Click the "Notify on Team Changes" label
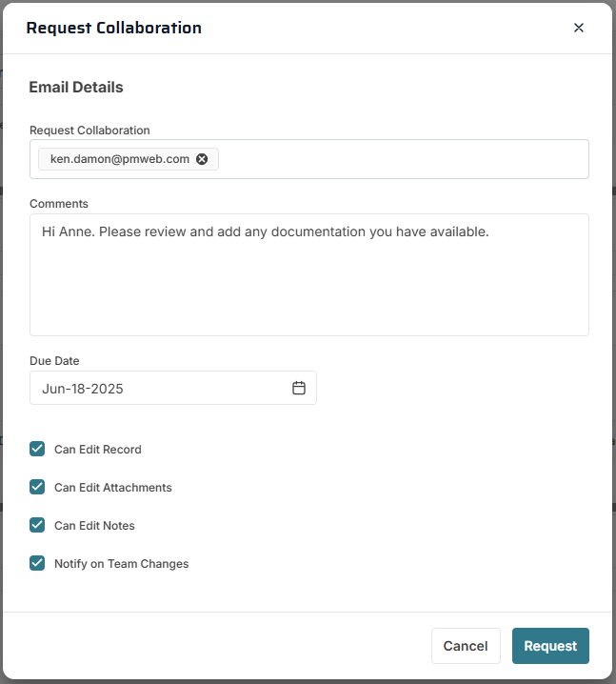616x684 pixels. click(121, 563)
